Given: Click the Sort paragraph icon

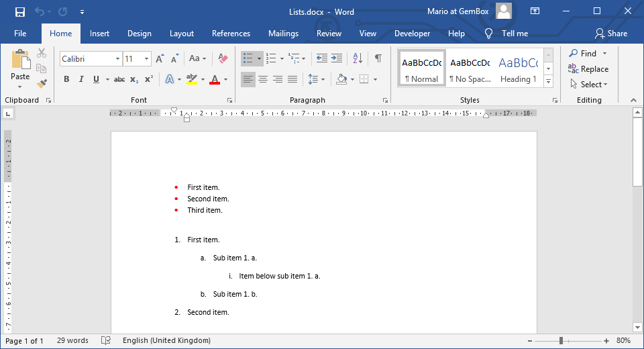Looking at the screenshot, I should 358,58.
